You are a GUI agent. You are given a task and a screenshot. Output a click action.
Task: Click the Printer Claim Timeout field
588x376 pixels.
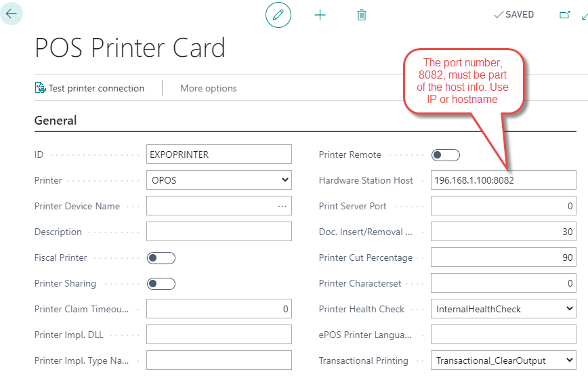click(x=219, y=309)
